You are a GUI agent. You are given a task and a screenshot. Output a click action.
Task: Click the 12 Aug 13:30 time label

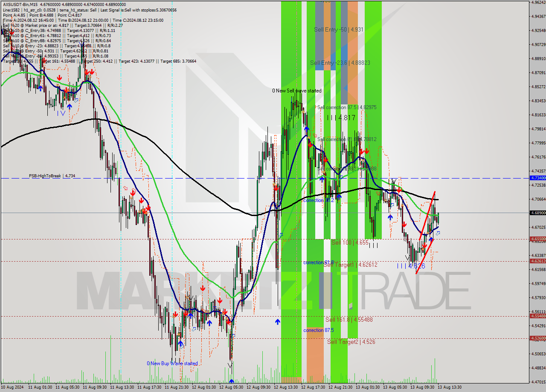(x=285, y=387)
